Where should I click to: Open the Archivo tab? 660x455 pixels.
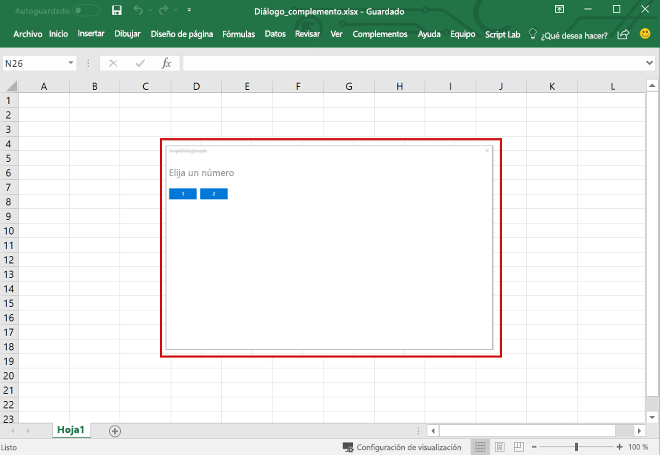(28, 34)
